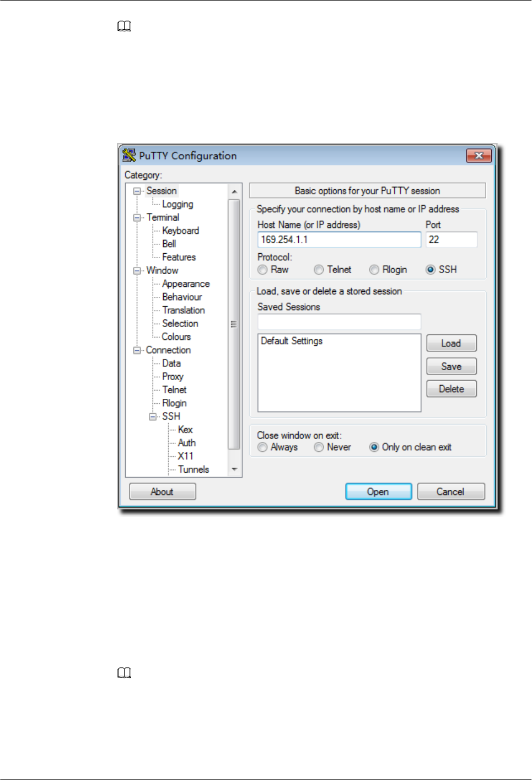
Task: Open Proxy settings category
Action: pos(173,376)
